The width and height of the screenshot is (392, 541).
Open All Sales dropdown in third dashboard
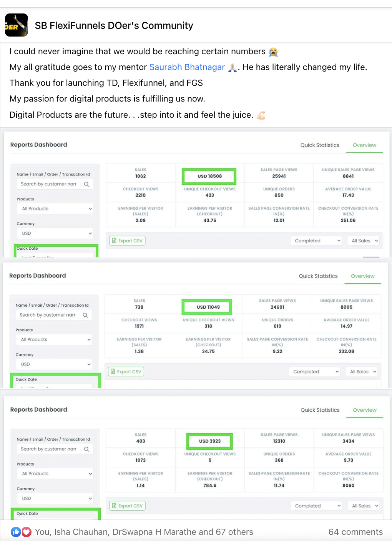coord(364,506)
